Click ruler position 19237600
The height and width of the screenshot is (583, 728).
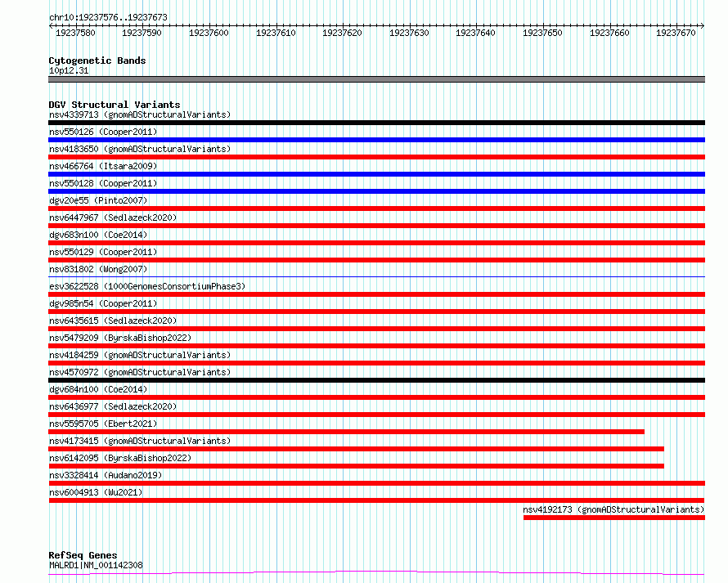[209, 33]
